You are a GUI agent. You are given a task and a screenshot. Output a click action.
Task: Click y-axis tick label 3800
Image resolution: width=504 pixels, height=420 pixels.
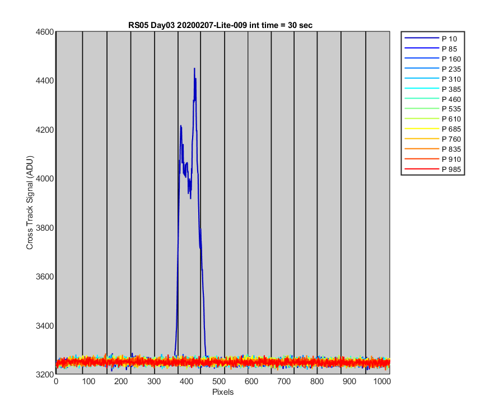pyautogui.click(x=45, y=228)
